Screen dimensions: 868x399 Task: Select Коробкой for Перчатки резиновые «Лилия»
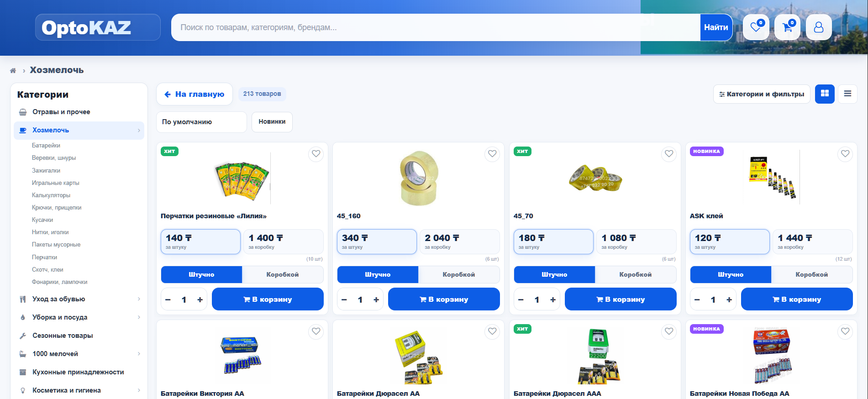[283, 274]
